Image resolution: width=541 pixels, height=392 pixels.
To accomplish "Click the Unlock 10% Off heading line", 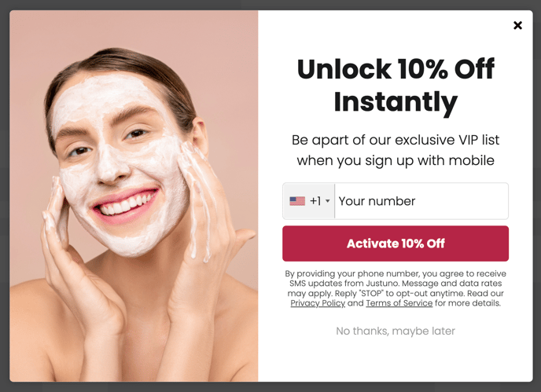I will point(396,69).
